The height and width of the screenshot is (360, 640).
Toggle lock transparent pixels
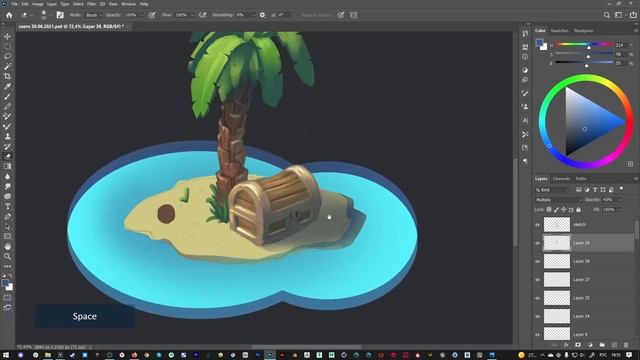[549, 209]
